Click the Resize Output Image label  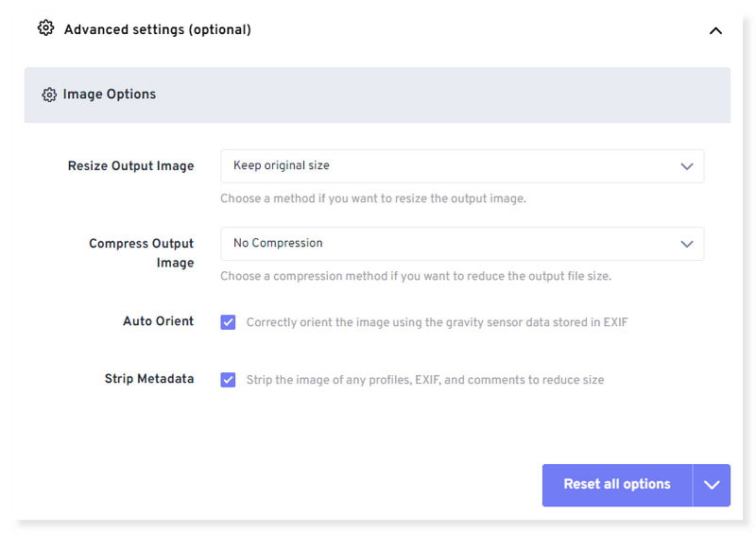point(130,166)
